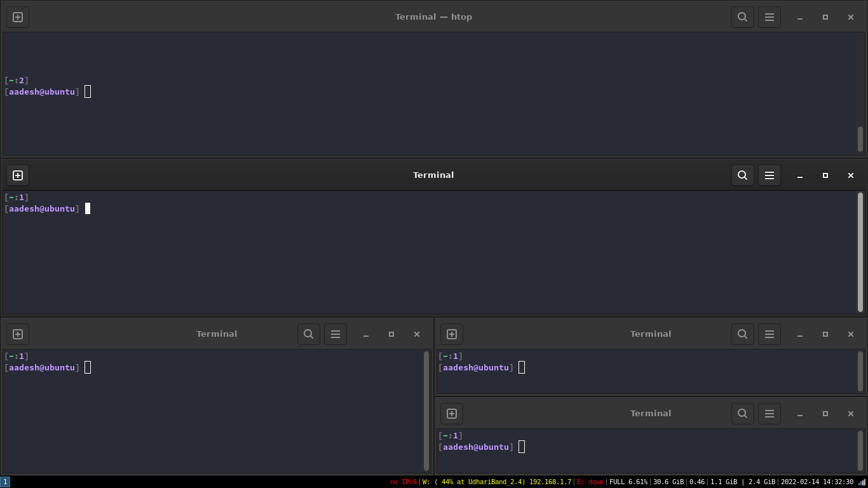868x488 pixels.
Task: Open search in the htop terminal window
Action: 742,17
